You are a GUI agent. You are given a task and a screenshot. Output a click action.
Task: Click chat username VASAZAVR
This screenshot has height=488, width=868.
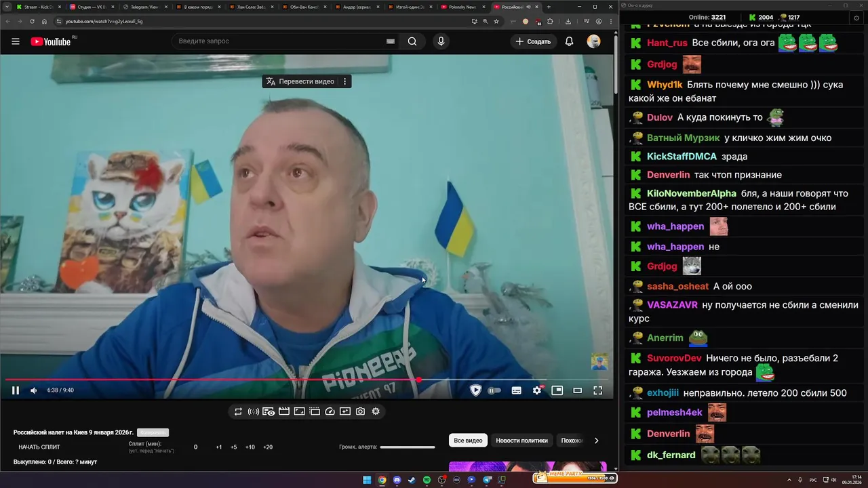[x=672, y=305]
